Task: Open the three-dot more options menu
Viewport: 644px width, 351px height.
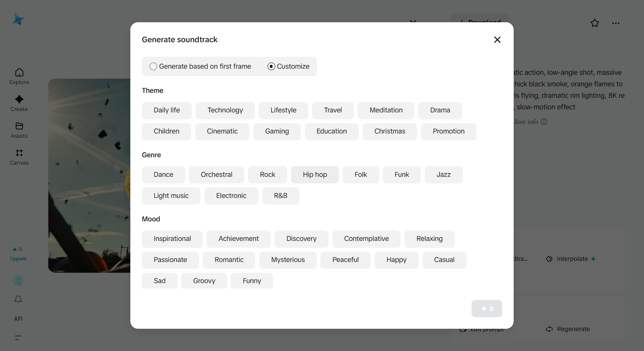Action: tap(616, 23)
